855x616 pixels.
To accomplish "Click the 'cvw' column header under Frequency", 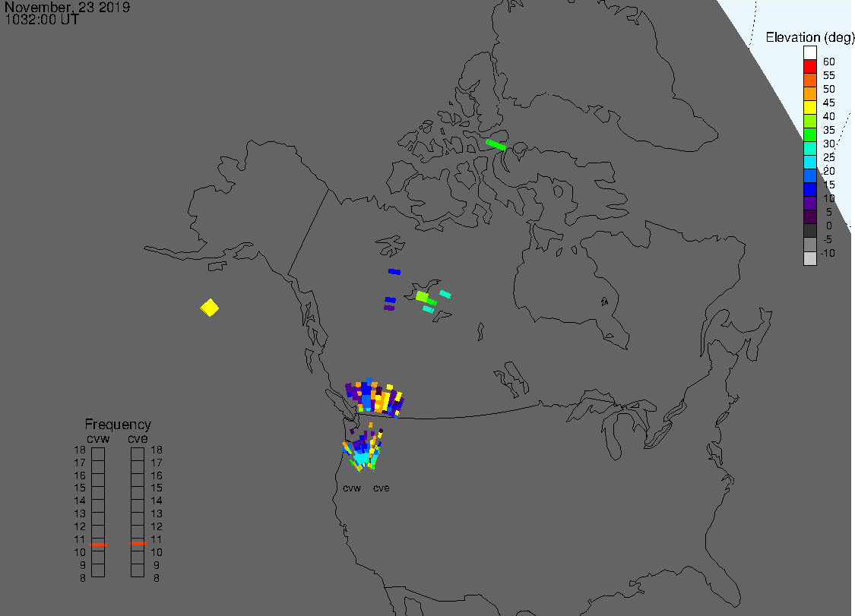I will coord(98,439).
